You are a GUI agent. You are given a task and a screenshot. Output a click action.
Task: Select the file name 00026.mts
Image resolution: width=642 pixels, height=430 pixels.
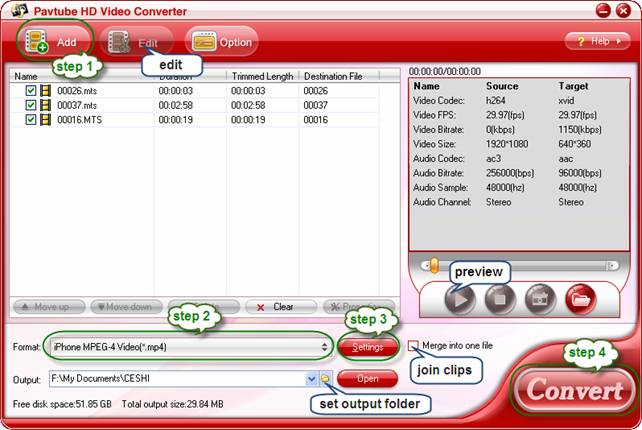[x=77, y=91]
